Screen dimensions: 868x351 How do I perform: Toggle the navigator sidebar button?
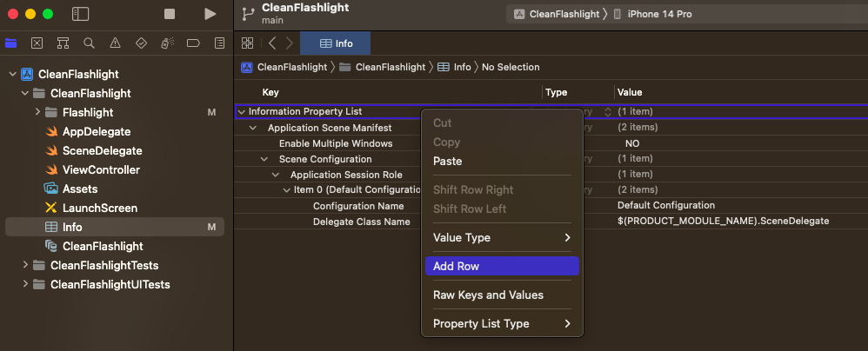pos(80,14)
